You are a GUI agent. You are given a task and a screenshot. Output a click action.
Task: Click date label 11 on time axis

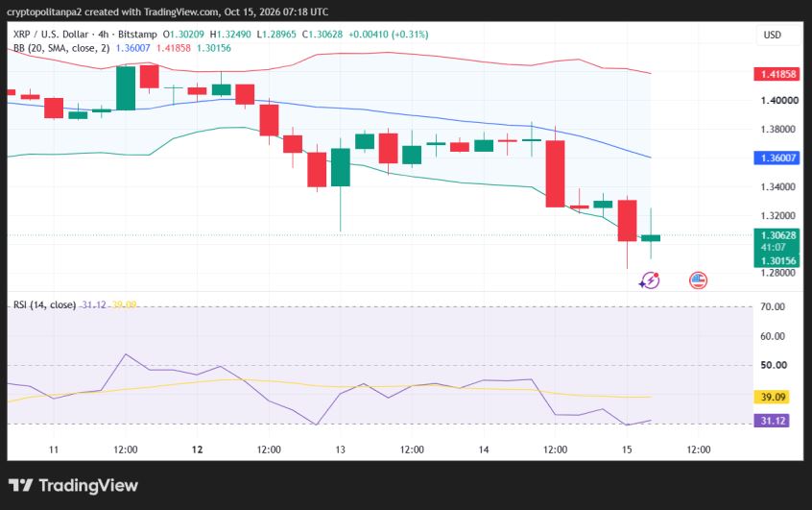(x=54, y=449)
